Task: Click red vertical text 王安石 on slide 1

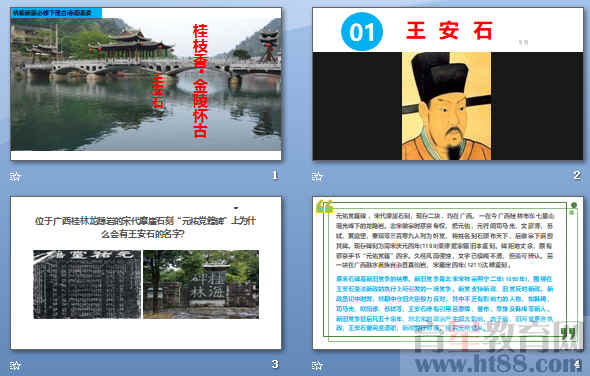Action: point(159,91)
